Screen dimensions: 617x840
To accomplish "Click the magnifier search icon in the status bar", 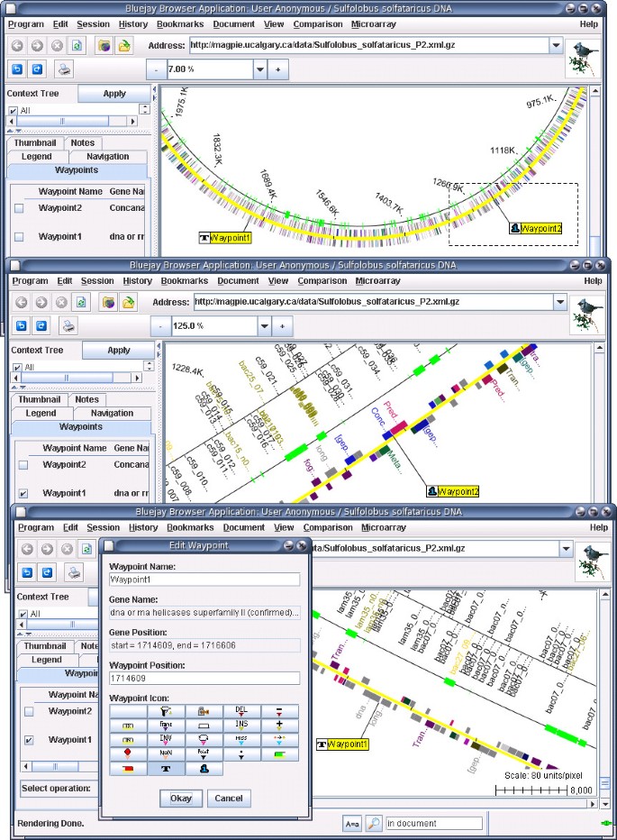I will coord(374,823).
